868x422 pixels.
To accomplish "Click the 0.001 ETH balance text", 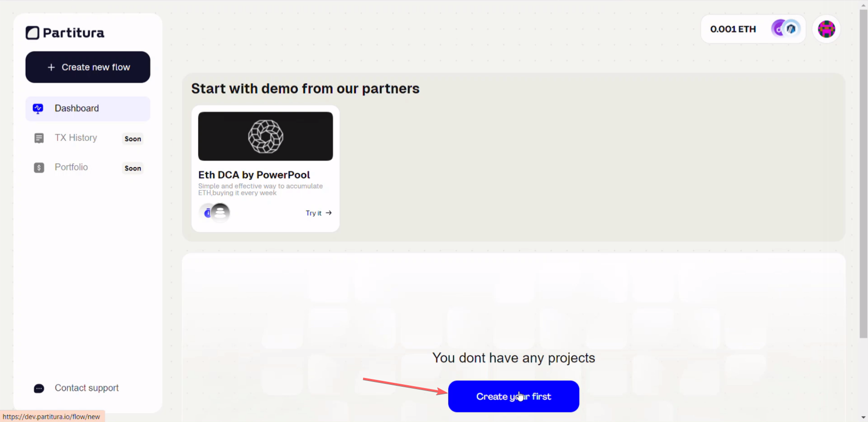I will pos(733,29).
